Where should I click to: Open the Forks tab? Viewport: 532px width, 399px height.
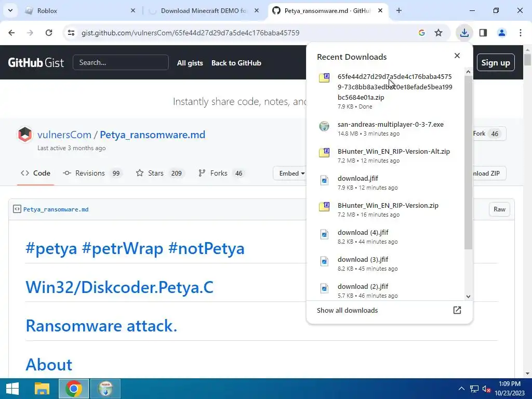coord(221,173)
